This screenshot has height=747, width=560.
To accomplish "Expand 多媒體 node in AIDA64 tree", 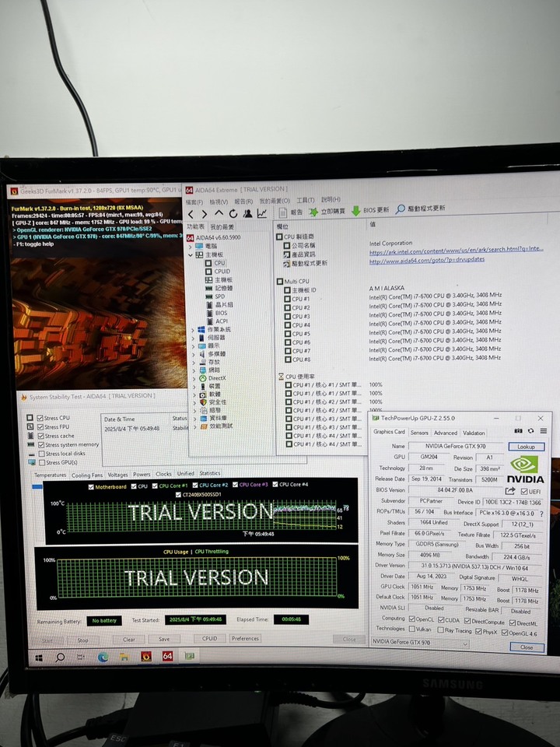I will [x=194, y=354].
